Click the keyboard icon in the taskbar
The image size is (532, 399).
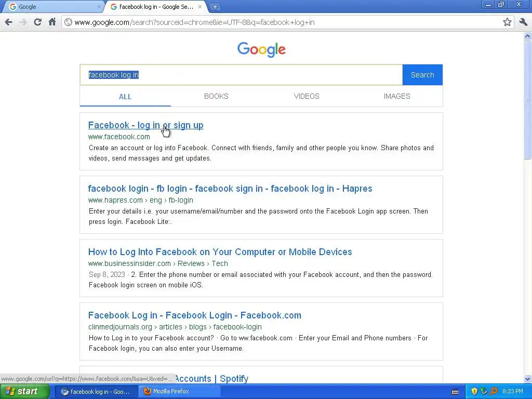pyautogui.click(x=455, y=392)
